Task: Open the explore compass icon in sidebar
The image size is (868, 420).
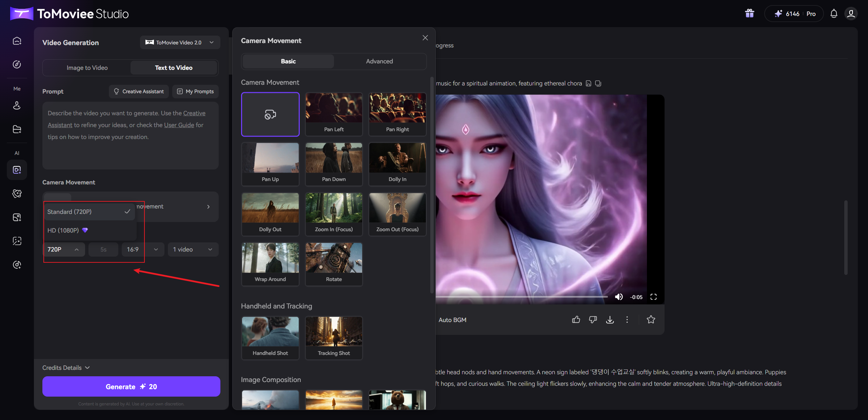Action: (17, 64)
